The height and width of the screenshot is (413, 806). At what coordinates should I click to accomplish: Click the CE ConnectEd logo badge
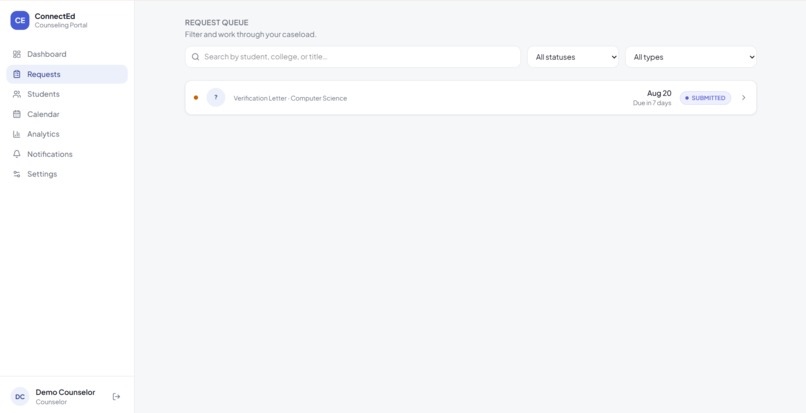[x=20, y=21]
